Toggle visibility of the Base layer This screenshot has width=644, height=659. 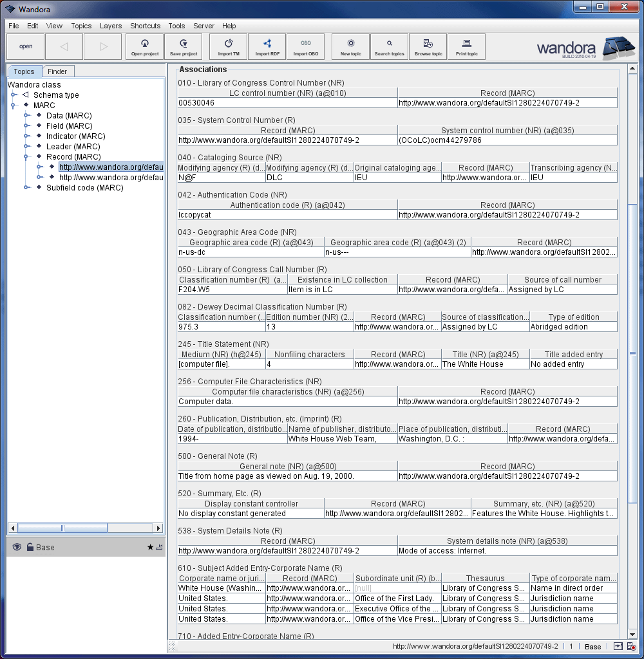click(x=16, y=547)
